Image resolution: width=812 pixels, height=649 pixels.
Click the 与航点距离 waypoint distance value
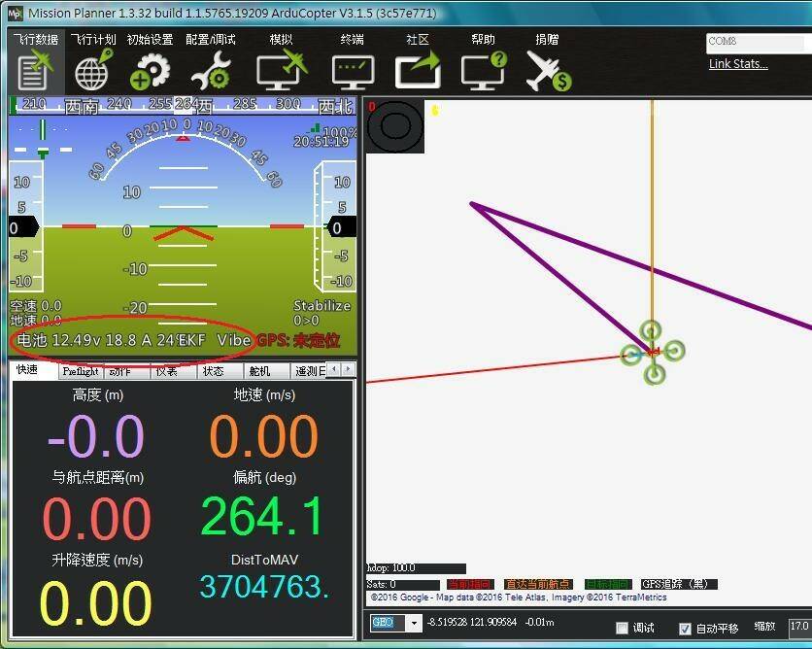[x=97, y=519]
